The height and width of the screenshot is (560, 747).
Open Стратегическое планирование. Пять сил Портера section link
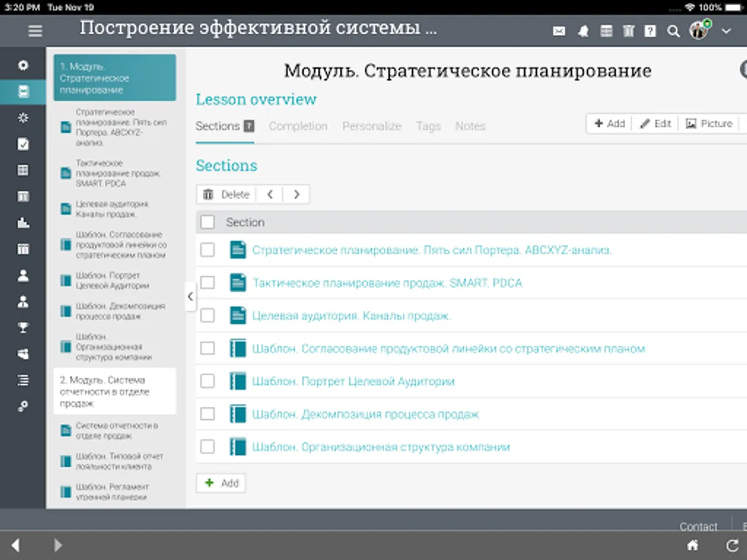click(x=432, y=250)
